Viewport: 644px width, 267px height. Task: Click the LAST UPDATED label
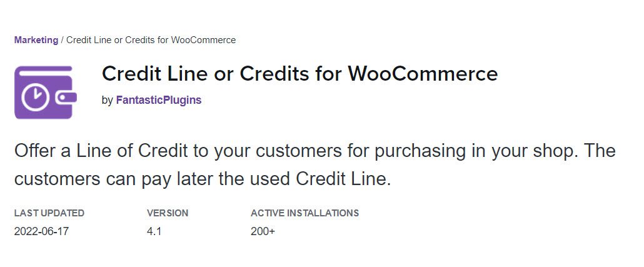[49, 213]
